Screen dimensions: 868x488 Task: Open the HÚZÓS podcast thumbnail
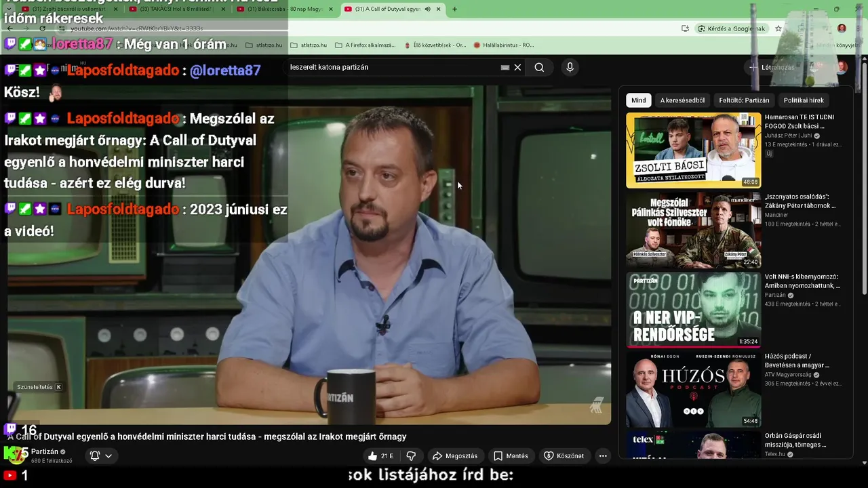click(x=693, y=390)
